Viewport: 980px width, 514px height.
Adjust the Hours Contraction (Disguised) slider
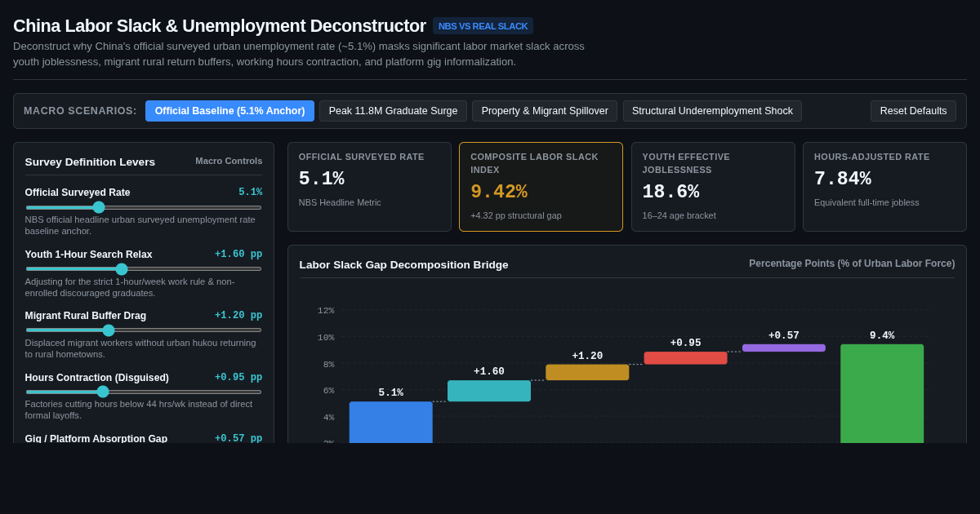click(x=144, y=392)
